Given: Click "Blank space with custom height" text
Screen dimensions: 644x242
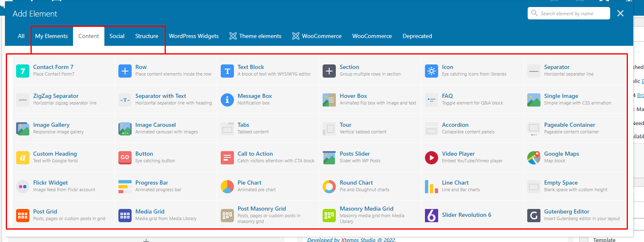Looking at the screenshot, I should pyautogui.click(x=576, y=190).
